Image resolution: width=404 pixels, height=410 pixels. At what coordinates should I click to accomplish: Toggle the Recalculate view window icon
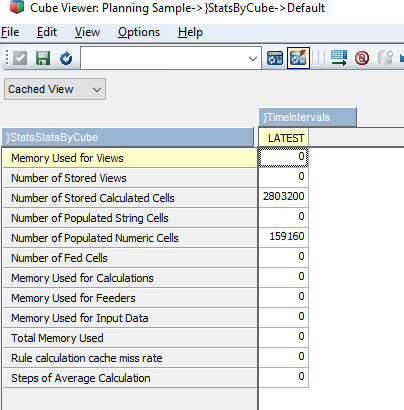(275, 58)
